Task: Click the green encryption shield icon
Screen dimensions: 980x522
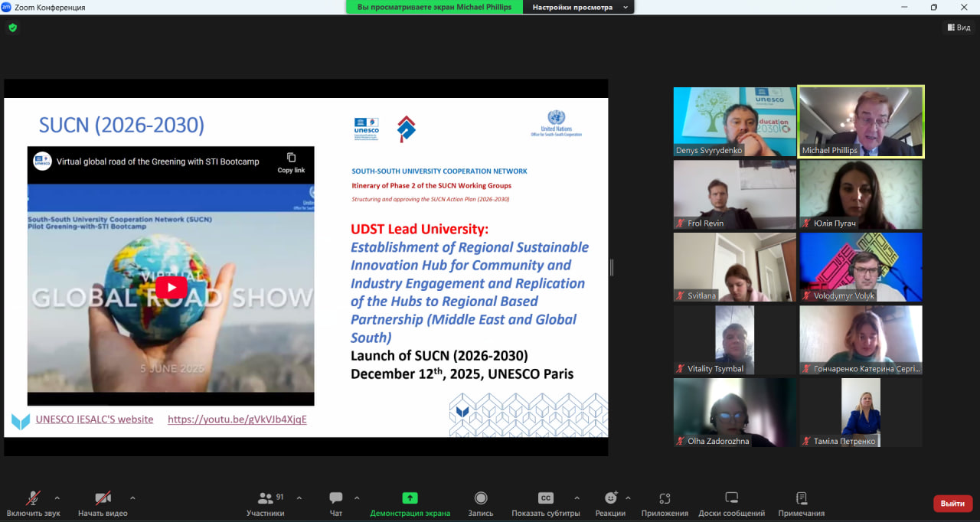Action: [x=12, y=28]
